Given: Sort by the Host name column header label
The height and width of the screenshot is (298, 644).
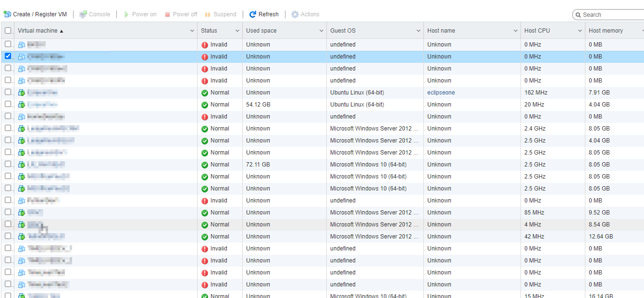Looking at the screenshot, I should (441, 31).
